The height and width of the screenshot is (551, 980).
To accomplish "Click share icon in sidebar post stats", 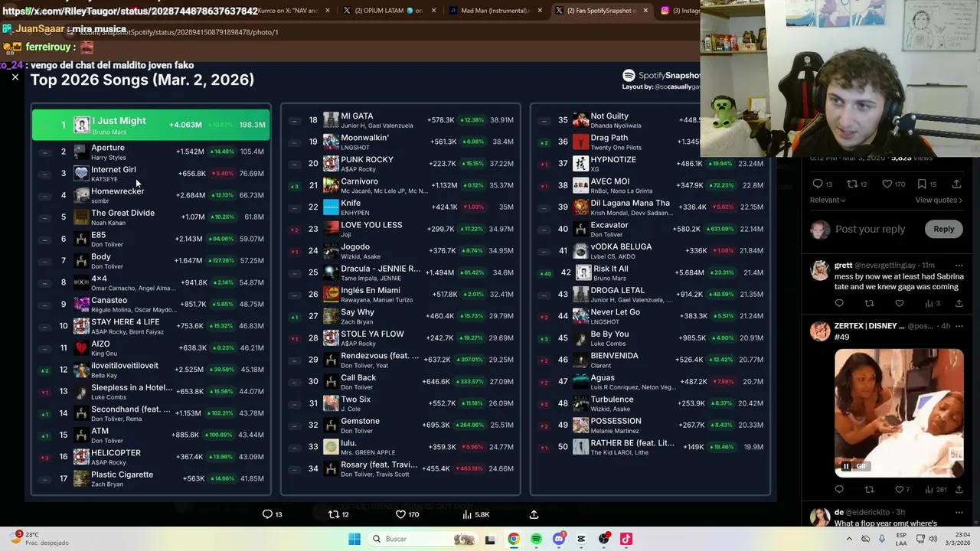I will pos(956,184).
